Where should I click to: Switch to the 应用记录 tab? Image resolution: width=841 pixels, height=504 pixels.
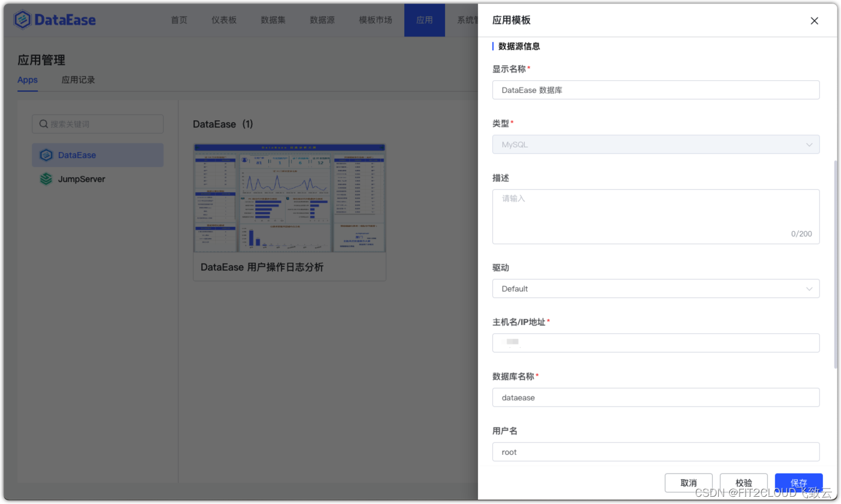coord(78,80)
